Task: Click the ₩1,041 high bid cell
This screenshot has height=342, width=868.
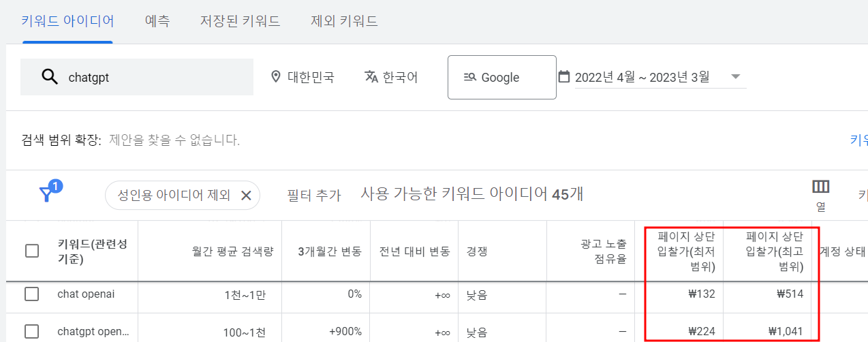Action: coord(786,332)
